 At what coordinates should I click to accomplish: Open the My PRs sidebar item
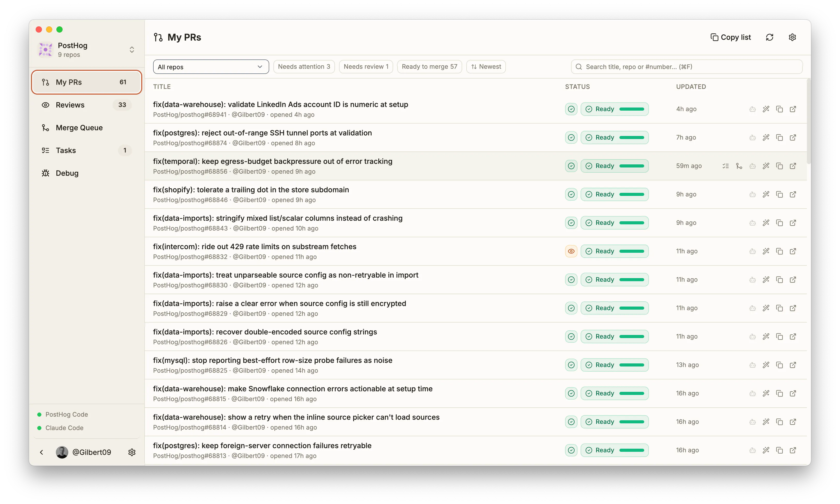[86, 82]
